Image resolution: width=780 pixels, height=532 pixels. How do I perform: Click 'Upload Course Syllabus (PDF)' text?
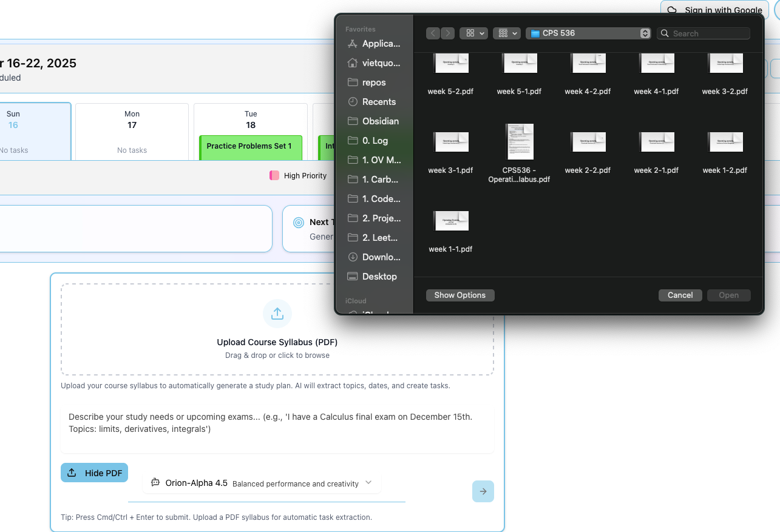click(277, 342)
